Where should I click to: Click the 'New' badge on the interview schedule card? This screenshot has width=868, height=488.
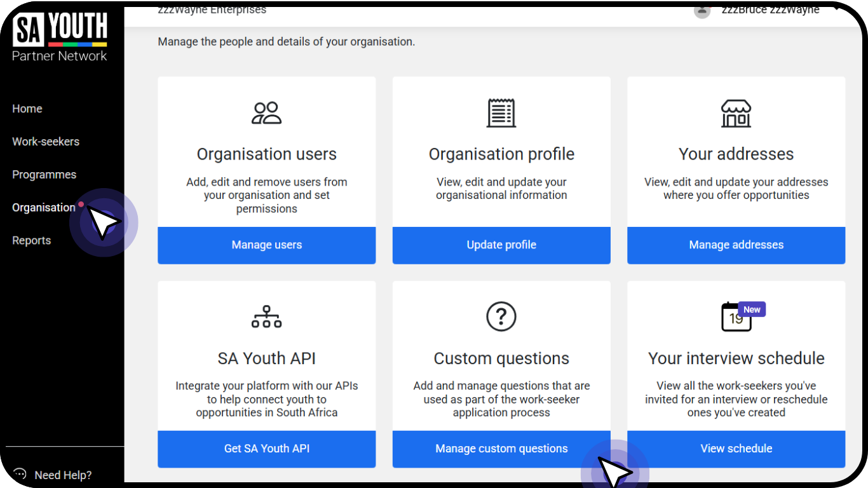pyautogui.click(x=752, y=309)
